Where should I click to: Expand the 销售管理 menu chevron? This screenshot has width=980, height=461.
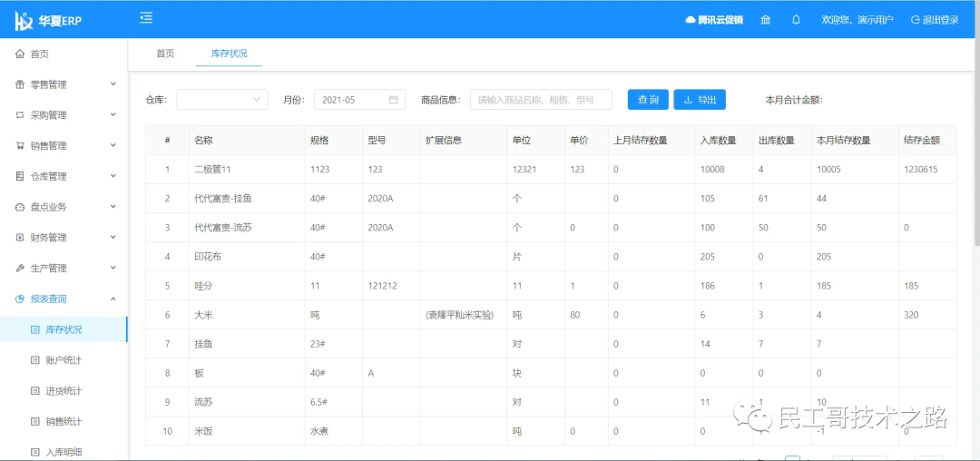[x=113, y=145]
